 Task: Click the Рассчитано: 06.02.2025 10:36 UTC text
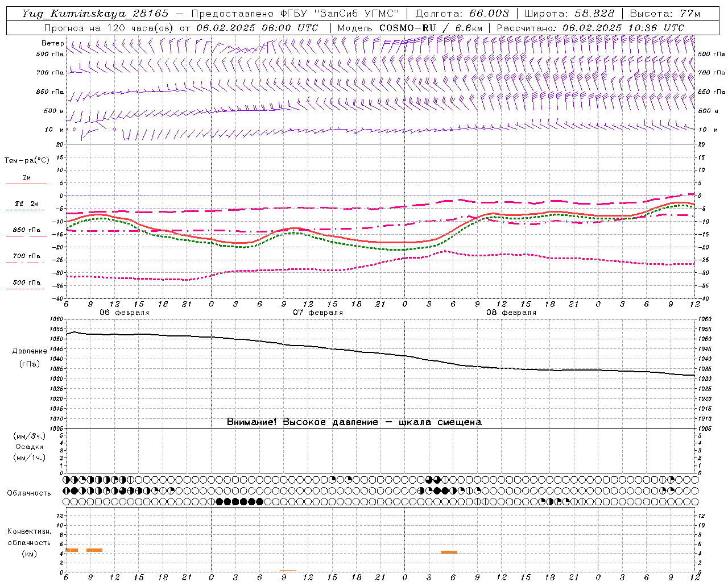pos(590,28)
